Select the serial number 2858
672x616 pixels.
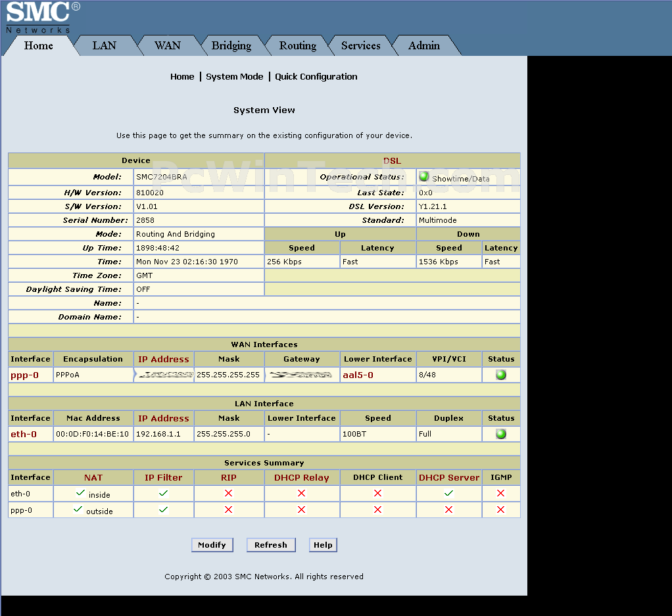click(x=145, y=220)
